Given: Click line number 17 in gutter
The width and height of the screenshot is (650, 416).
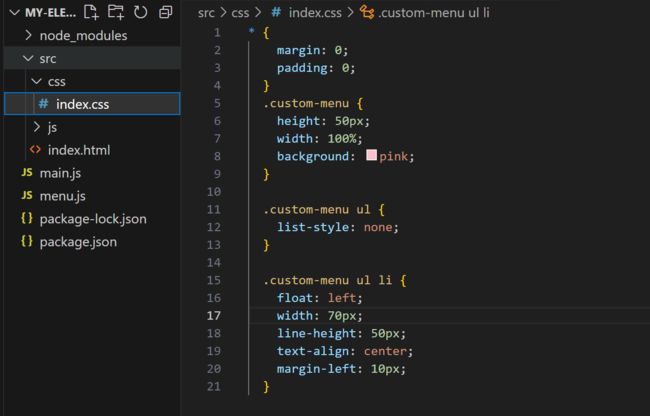Looking at the screenshot, I should click(x=213, y=316).
